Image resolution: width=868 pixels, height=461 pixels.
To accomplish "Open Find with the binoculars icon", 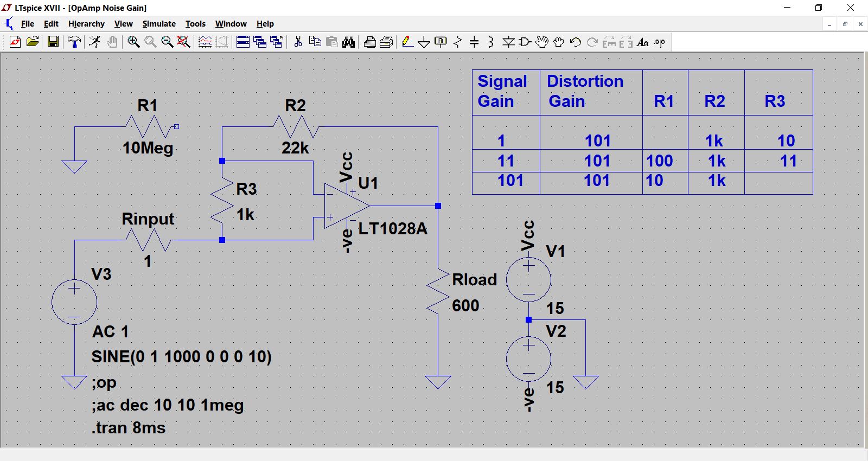I will click(349, 42).
